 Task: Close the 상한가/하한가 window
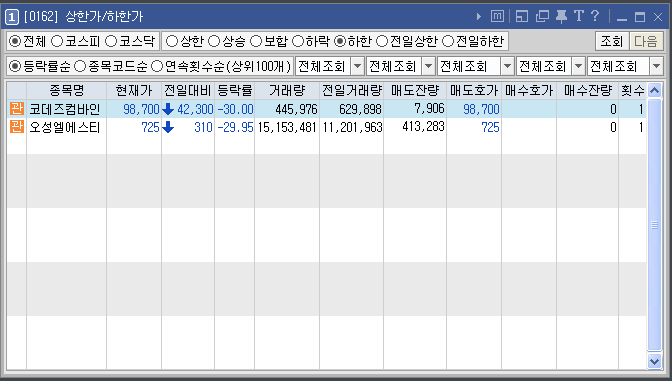click(x=658, y=17)
